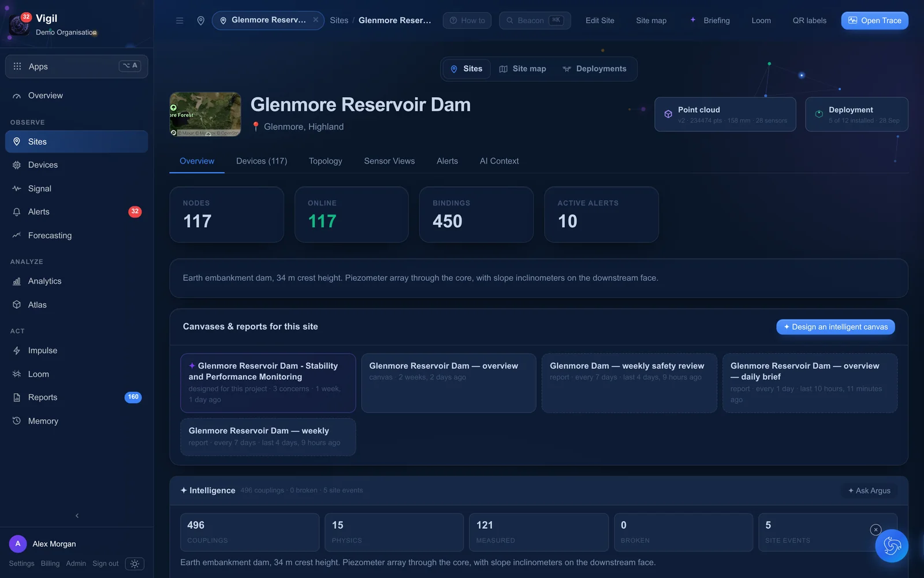Open the Deployment status card

[x=856, y=114]
